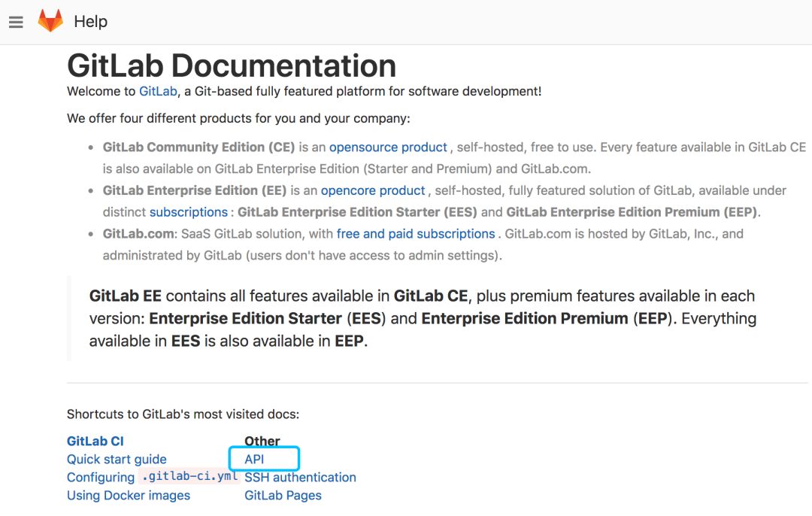Click 'We offer four different products' sentence

pyautogui.click(x=238, y=119)
